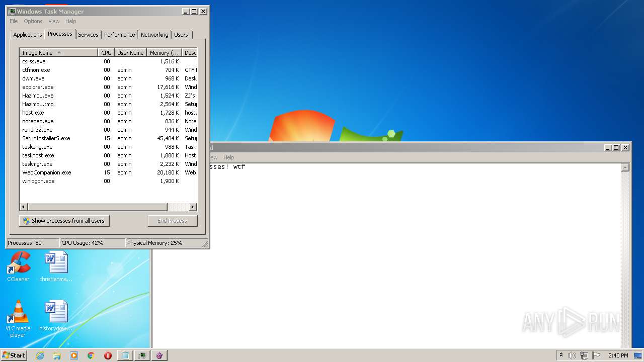
Task: Open the View menu in Task Manager
Action: tap(54, 21)
